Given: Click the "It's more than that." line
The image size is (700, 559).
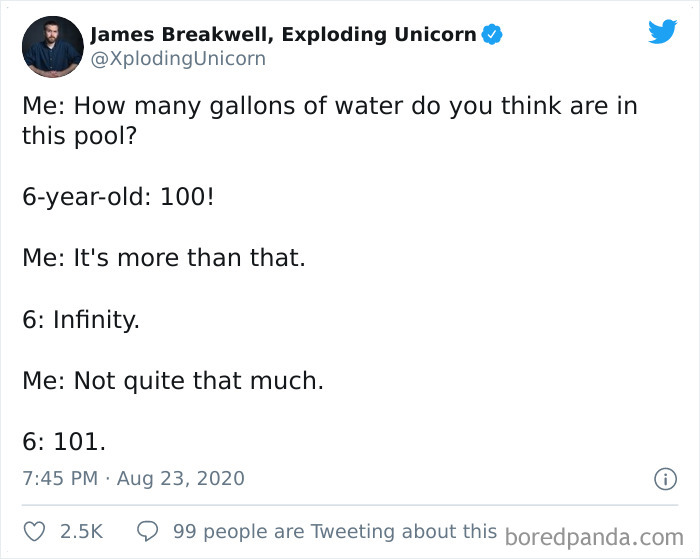Looking at the screenshot, I should [x=163, y=257].
